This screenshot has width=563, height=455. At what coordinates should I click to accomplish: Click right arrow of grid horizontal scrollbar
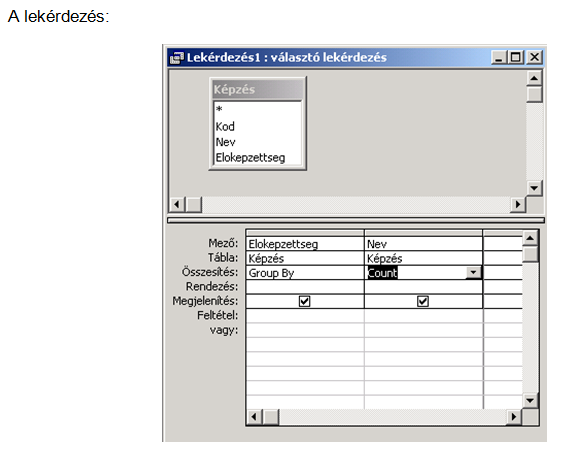tap(514, 417)
